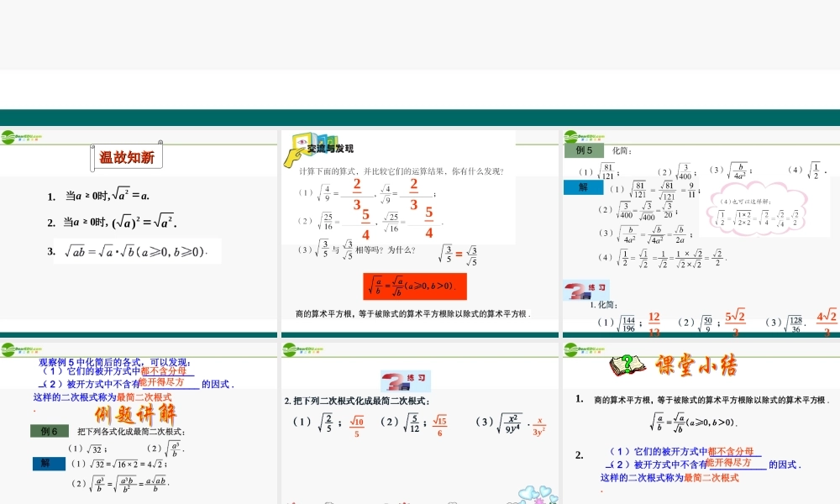Click the line '计算下面的算式，并比较它们的运算结果'

click(402, 171)
